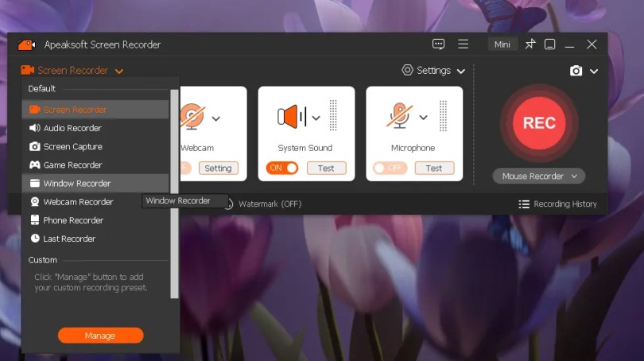Image resolution: width=644 pixels, height=361 pixels.
Task: Click the mode list vertical scrollbar
Action: (x=174, y=194)
